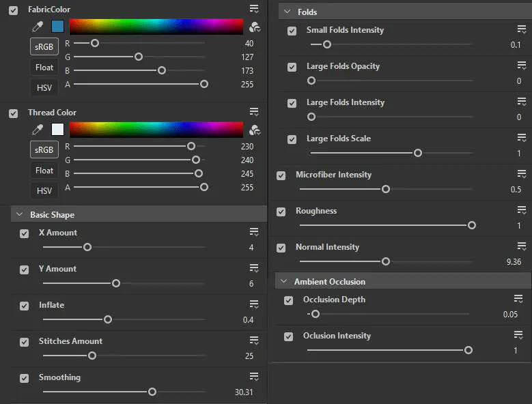Toggle the Normal Intensity checkbox
Image resolution: width=532 pixels, height=404 pixels.
[x=281, y=248]
